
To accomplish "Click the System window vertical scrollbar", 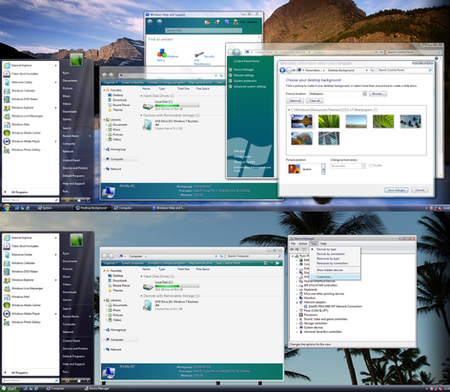I will coord(441,117).
